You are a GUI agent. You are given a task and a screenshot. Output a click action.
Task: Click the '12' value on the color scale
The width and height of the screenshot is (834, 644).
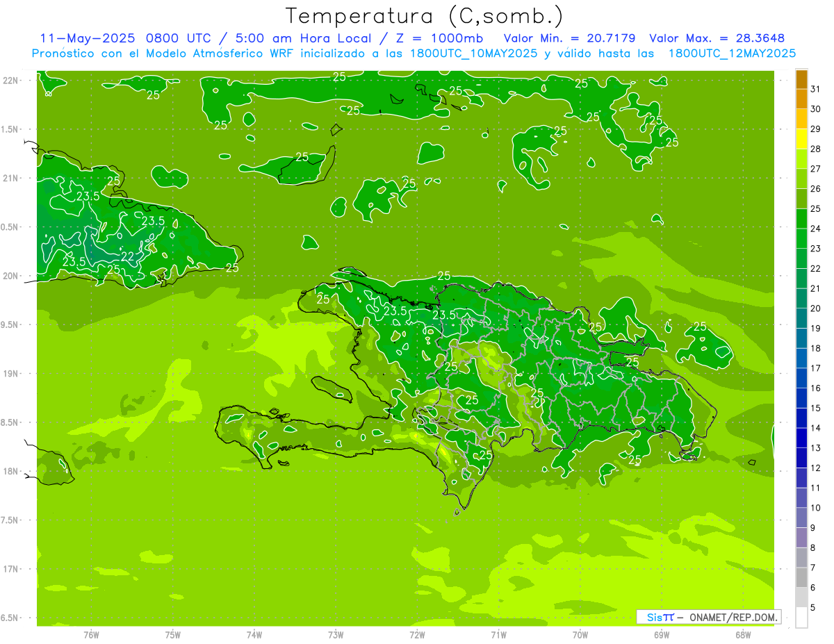tap(816, 468)
